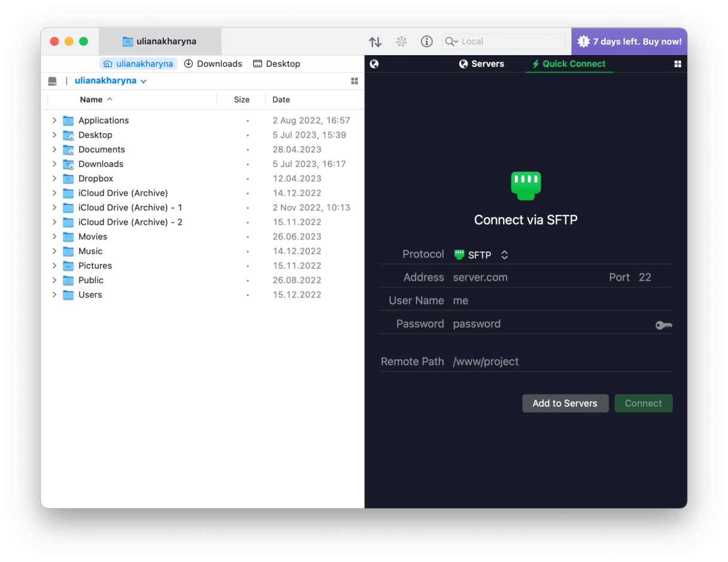Click the activity spinner icon

(401, 42)
